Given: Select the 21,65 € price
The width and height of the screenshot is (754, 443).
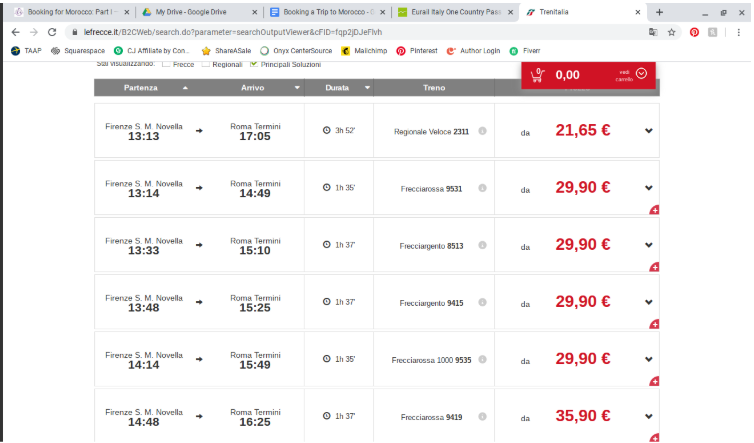Looking at the screenshot, I should 583,130.
